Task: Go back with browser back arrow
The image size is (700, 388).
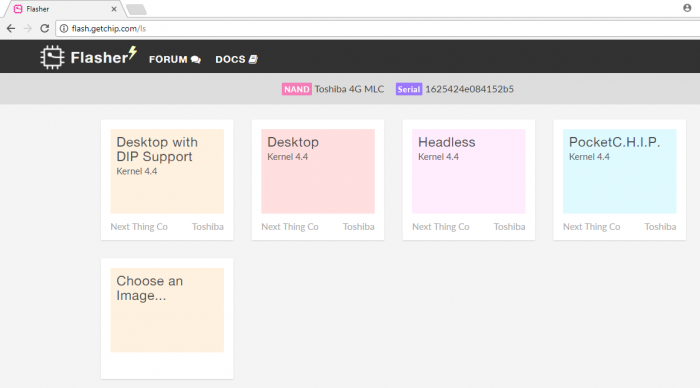Action: click(x=11, y=29)
